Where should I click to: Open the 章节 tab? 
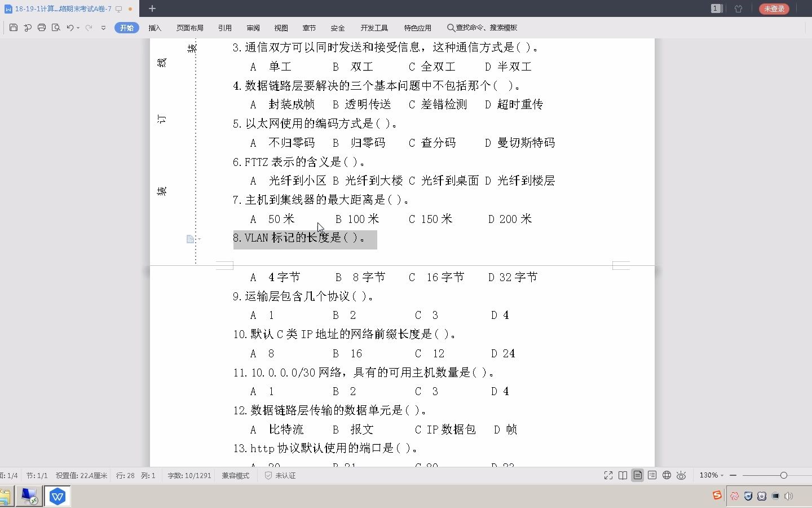(x=309, y=28)
